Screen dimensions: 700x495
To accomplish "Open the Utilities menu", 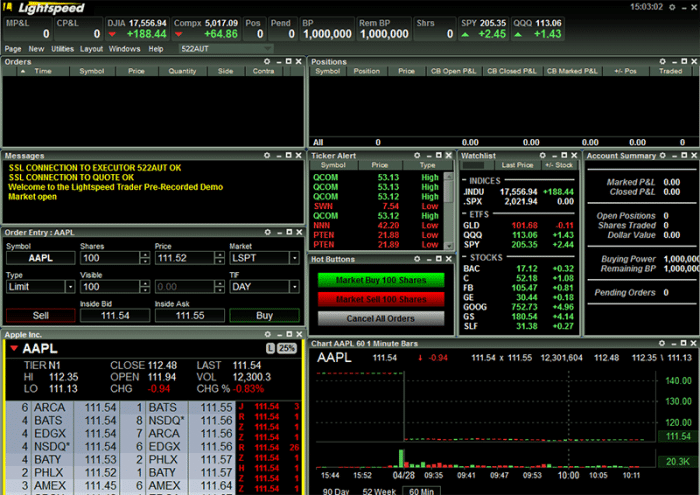I will [x=62, y=49].
